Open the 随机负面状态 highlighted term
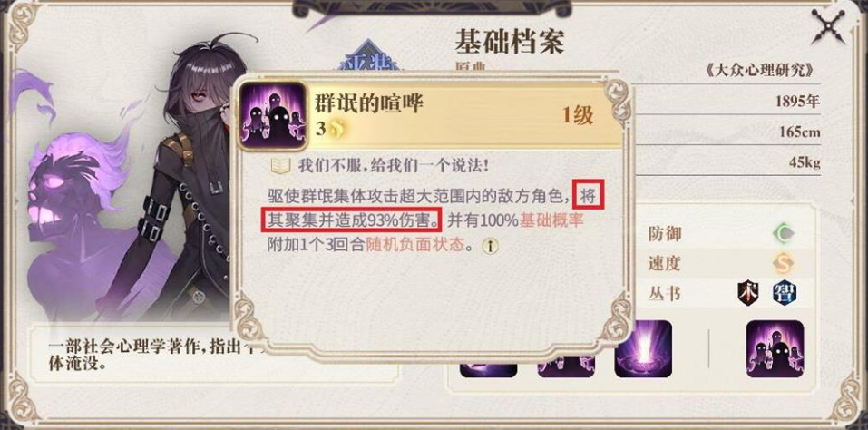868x430 pixels. click(x=414, y=246)
